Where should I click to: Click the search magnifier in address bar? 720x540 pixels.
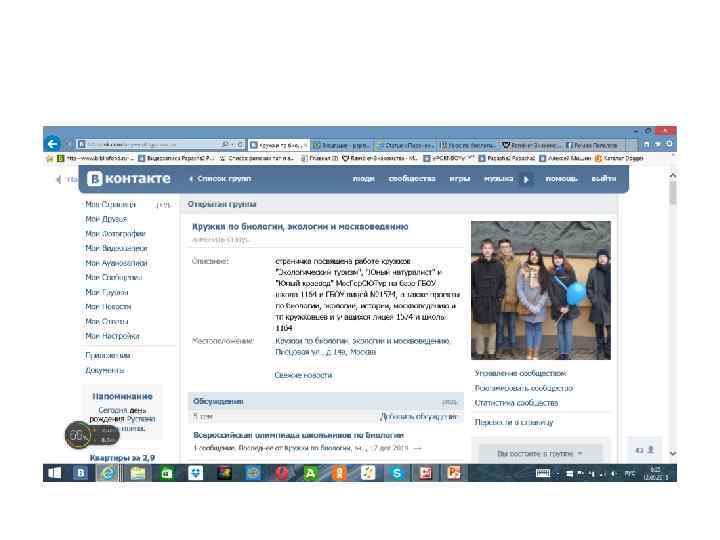pos(225,145)
